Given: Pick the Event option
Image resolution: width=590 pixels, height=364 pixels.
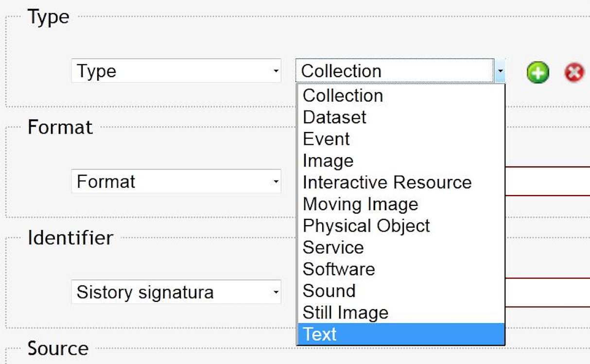Looking at the screenshot, I should [x=326, y=139].
